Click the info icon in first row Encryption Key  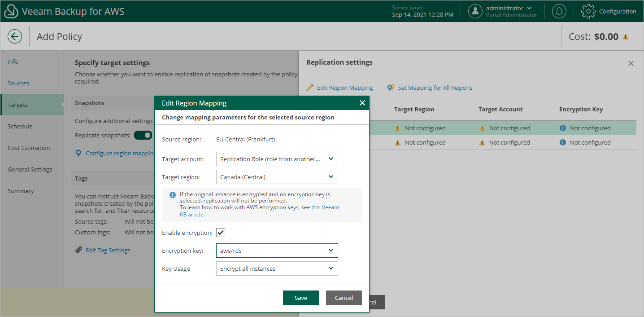(562, 128)
